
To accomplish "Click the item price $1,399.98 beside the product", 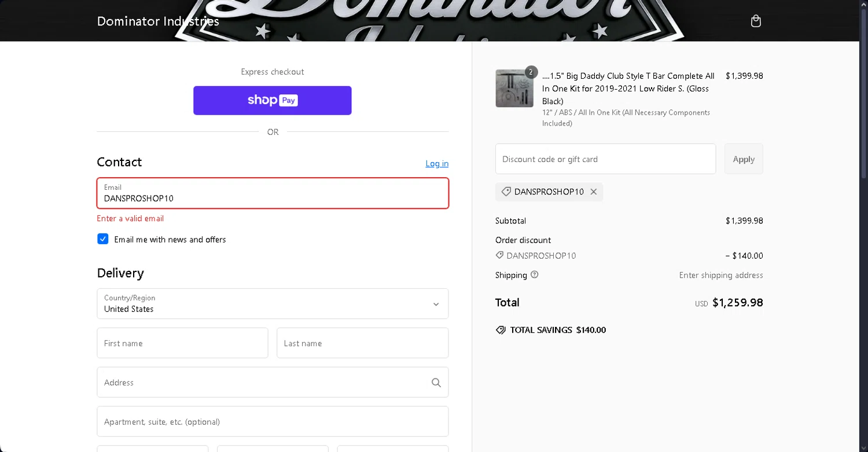I will click(744, 76).
